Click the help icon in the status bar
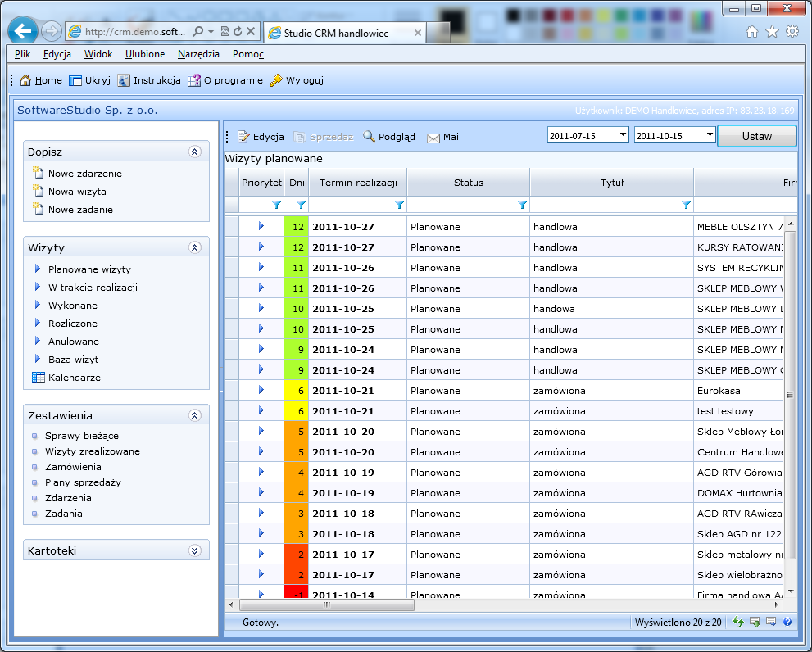Screen dimensions: 812x652 point(787,622)
